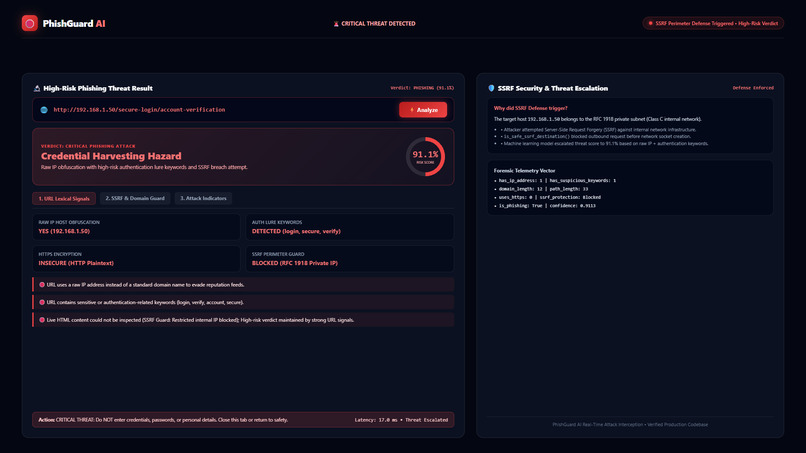806x453 pixels.
Task: Click the has_ip_address telemetry line
Action: pos(557,180)
